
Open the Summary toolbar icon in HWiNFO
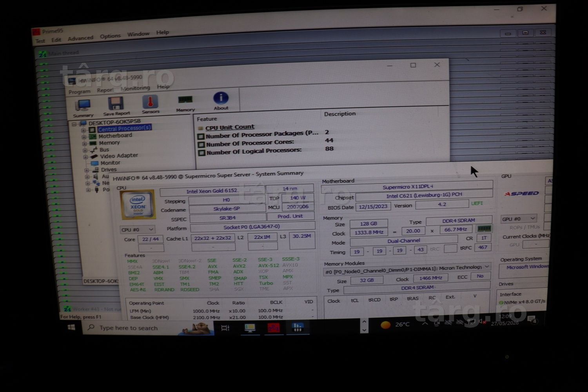coord(83,106)
